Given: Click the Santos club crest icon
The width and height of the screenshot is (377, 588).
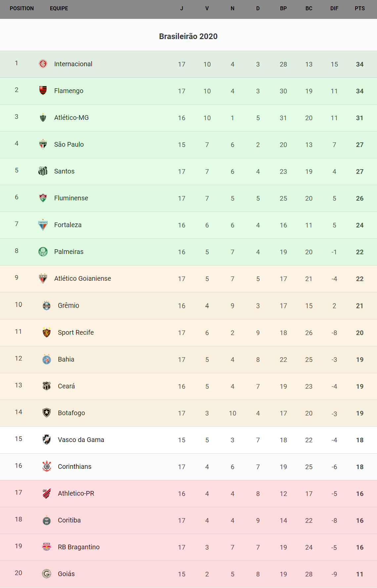Looking at the screenshot, I should point(43,171).
